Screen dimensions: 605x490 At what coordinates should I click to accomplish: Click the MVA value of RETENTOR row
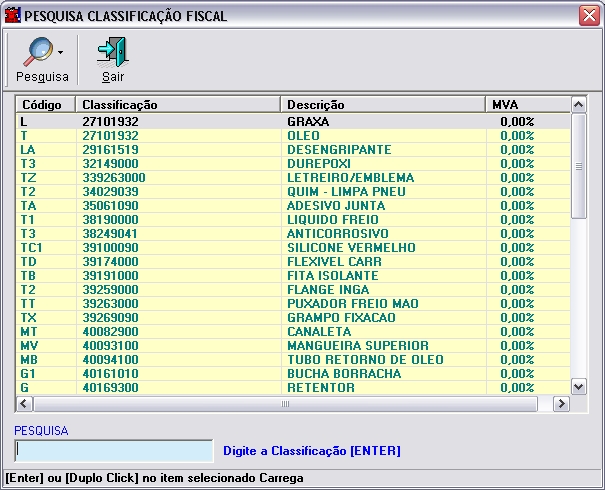click(517, 387)
